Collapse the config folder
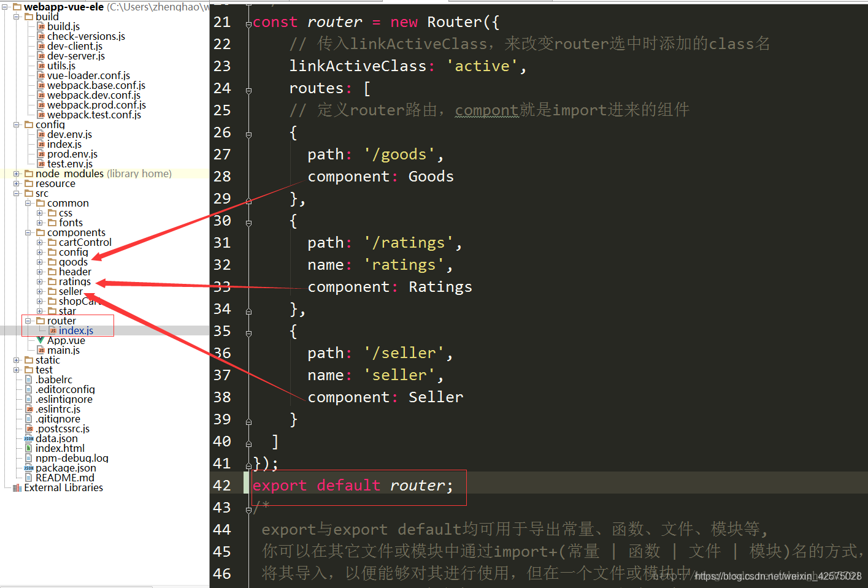Viewport: 868px width, 588px height. click(17, 124)
